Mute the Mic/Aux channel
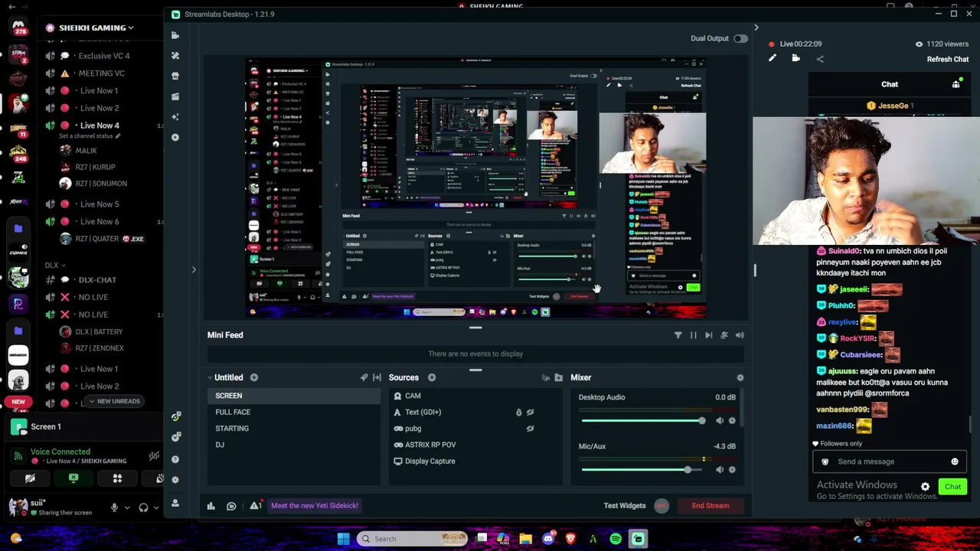Screen dimensions: 980x551 [x=720, y=470]
